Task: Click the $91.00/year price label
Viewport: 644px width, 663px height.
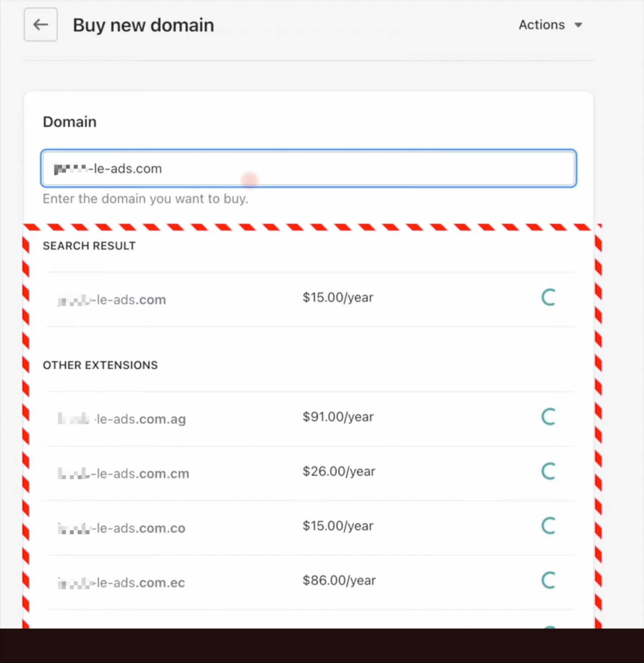Action: tap(338, 417)
